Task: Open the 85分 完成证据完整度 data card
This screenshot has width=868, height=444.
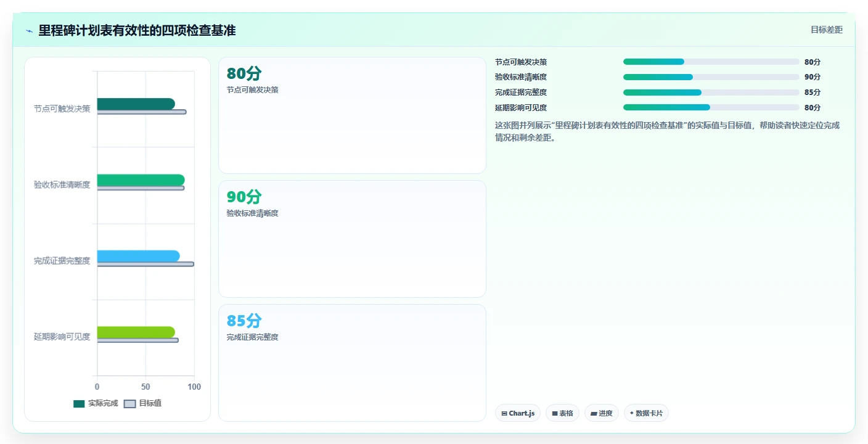Action: (352, 363)
